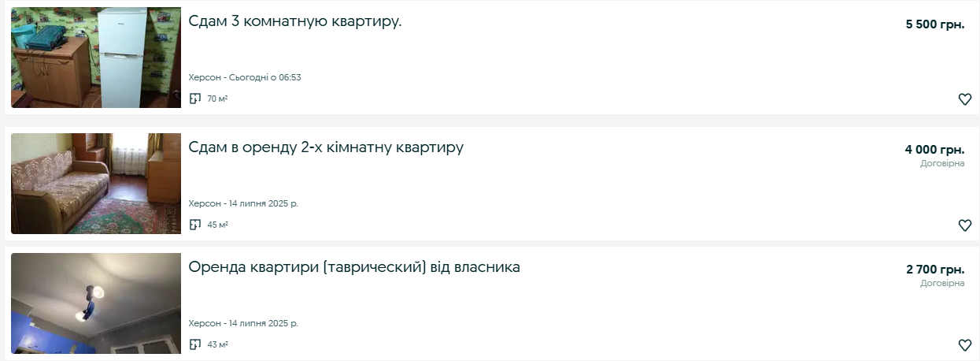The width and height of the screenshot is (980, 361).
Task: Open 'Сдам в оренду 2-х кімнатну квартиру' title
Action: (326, 147)
